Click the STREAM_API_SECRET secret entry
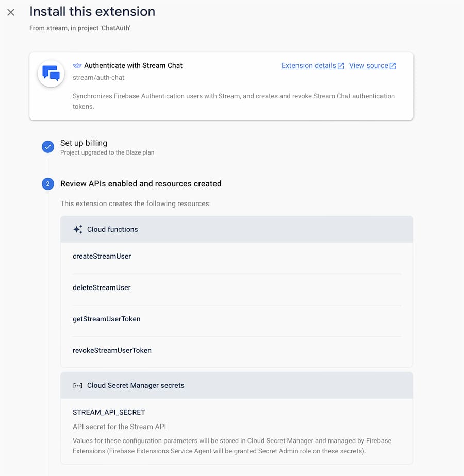 click(109, 412)
